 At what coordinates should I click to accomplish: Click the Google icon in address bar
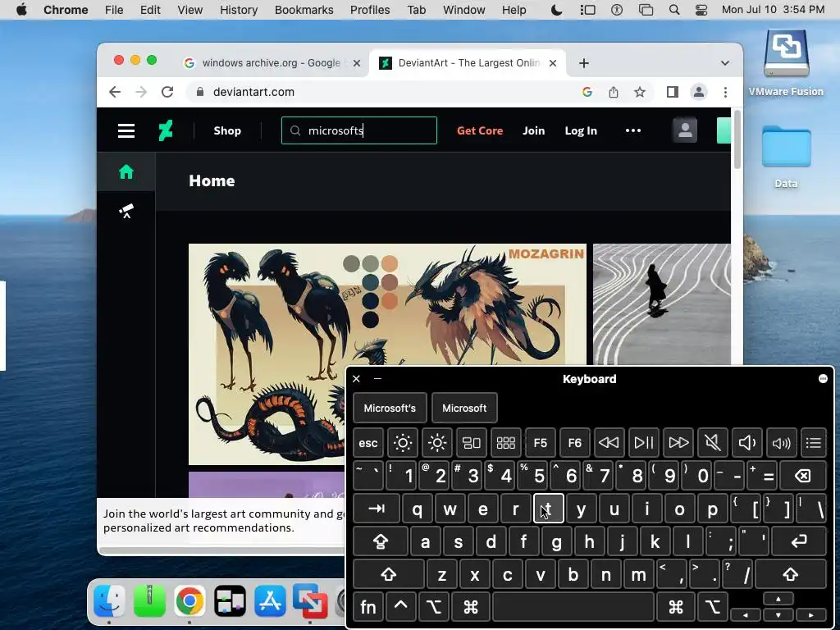[587, 92]
